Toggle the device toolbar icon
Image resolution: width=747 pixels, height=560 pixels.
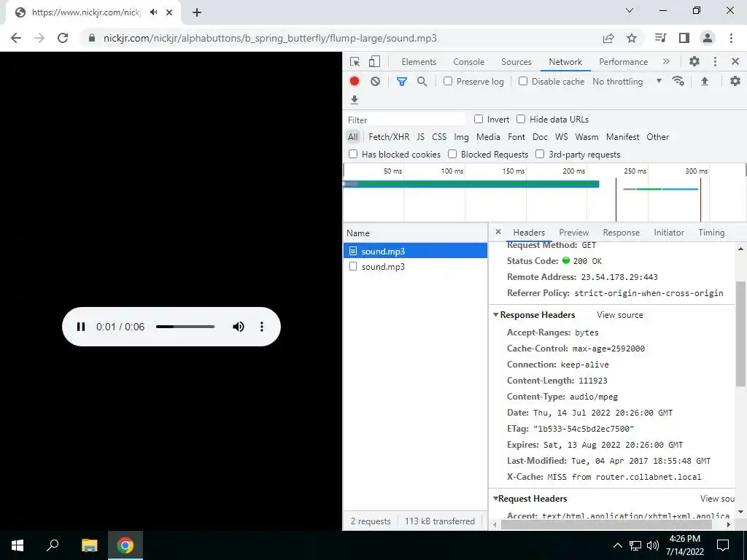tap(375, 62)
